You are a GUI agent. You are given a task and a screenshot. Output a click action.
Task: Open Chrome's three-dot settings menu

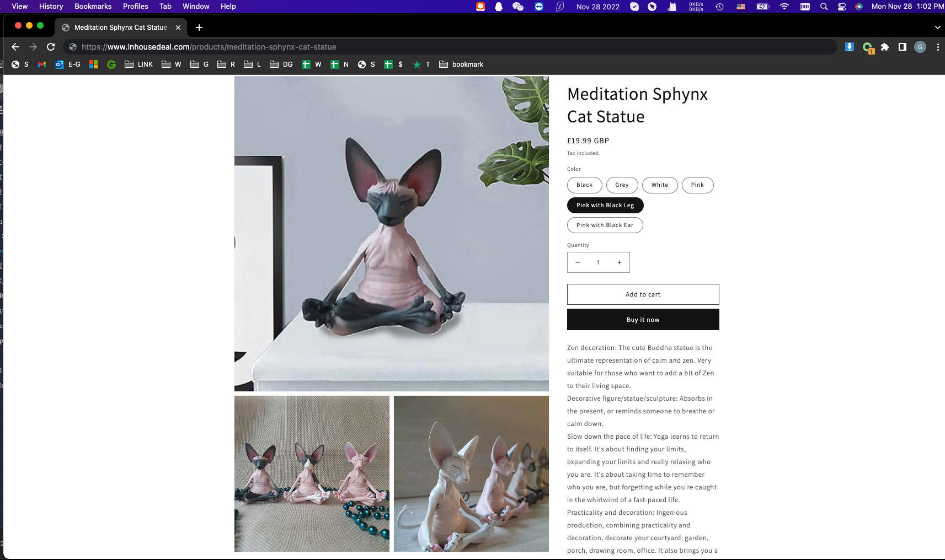coord(937,47)
